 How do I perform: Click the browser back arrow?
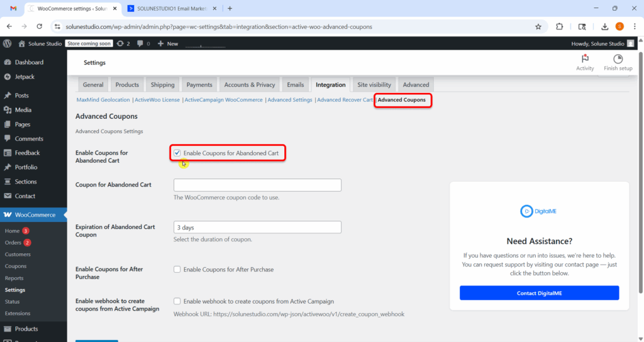click(9, 26)
